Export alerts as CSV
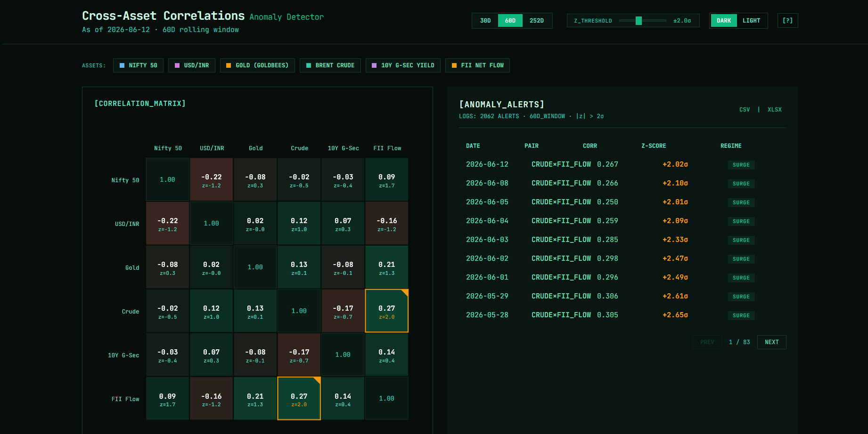Image resolution: width=868 pixels, height=434 pixels. [x=745, y=110]
